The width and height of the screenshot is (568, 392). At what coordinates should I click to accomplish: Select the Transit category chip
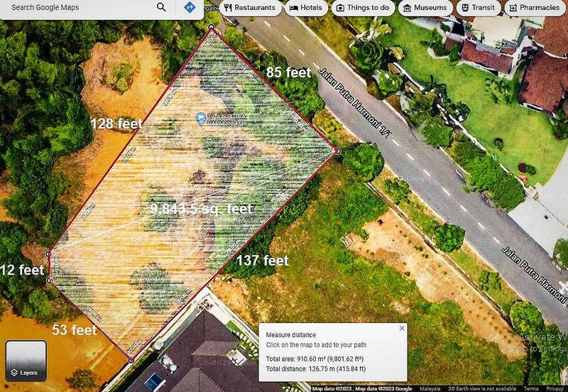(x=475, y=8)
